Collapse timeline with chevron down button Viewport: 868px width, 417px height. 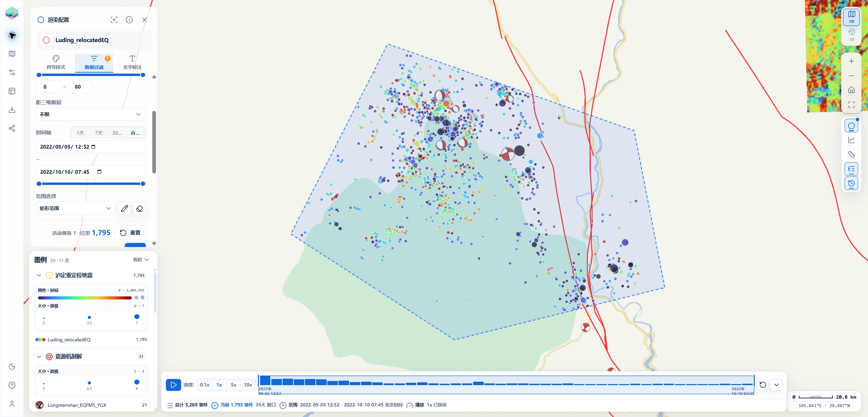pyautogui.click(x=776, y=385)
